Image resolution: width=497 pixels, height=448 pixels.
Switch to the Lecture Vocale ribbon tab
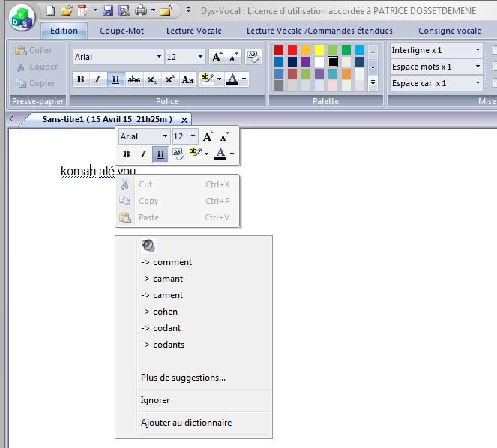194,31
